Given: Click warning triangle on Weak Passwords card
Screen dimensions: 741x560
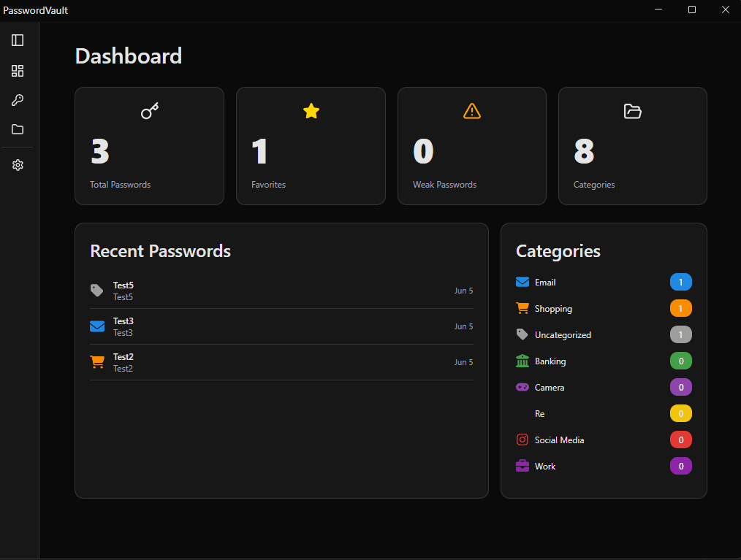Looking at the screenshot, I should click(471, 111).
